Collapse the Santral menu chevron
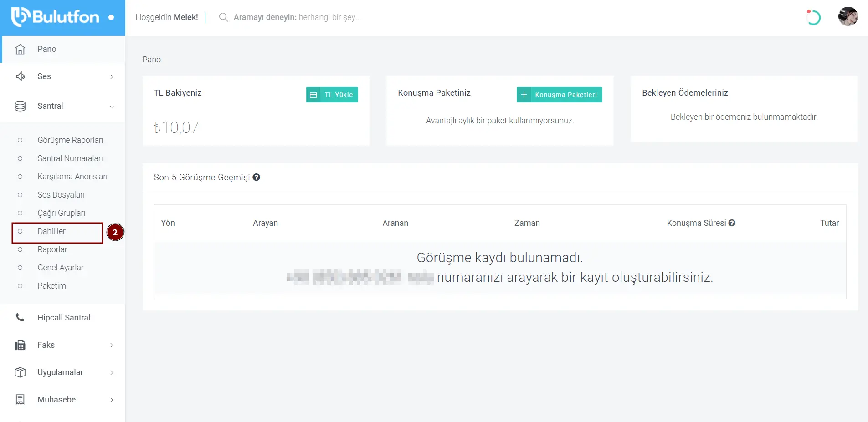 [x=112, y=107]
